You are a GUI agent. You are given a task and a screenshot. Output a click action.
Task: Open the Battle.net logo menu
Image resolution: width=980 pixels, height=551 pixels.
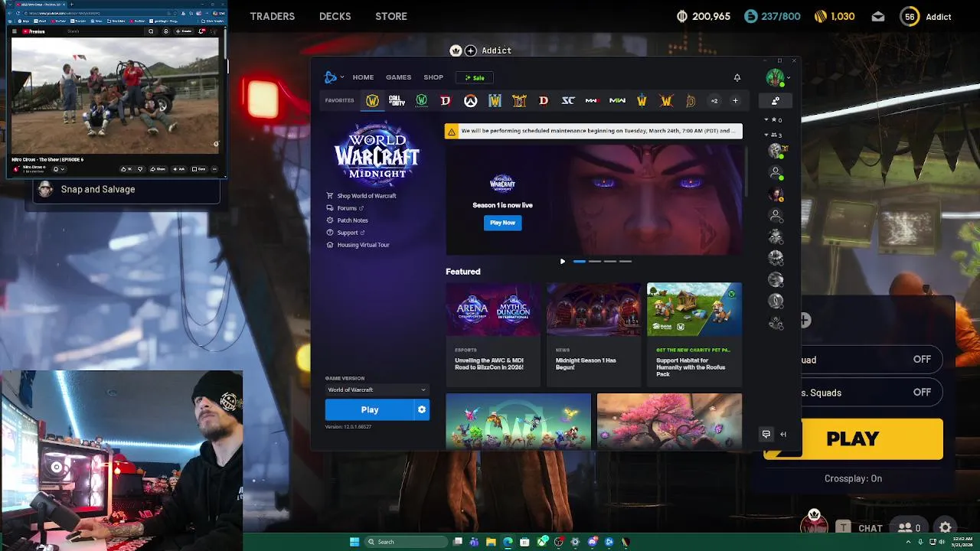(333, 77)
